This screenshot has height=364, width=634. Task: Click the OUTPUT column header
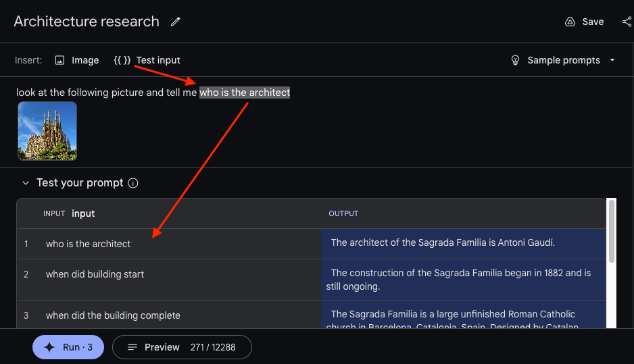click(x=343, y=213)
